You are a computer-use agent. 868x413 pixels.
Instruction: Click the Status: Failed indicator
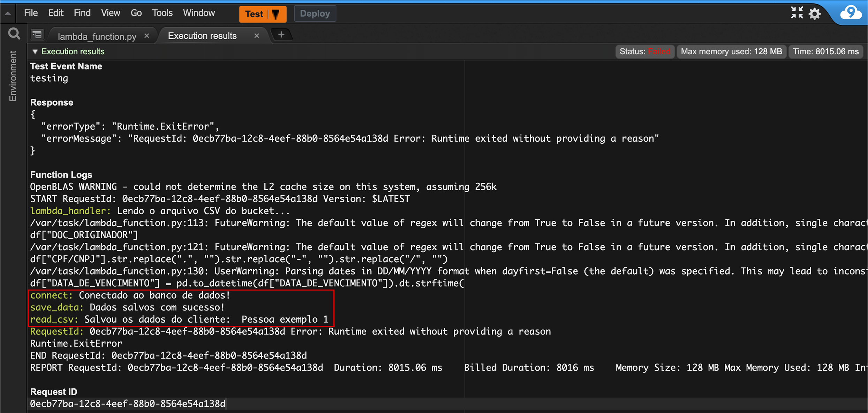point(645,52)
